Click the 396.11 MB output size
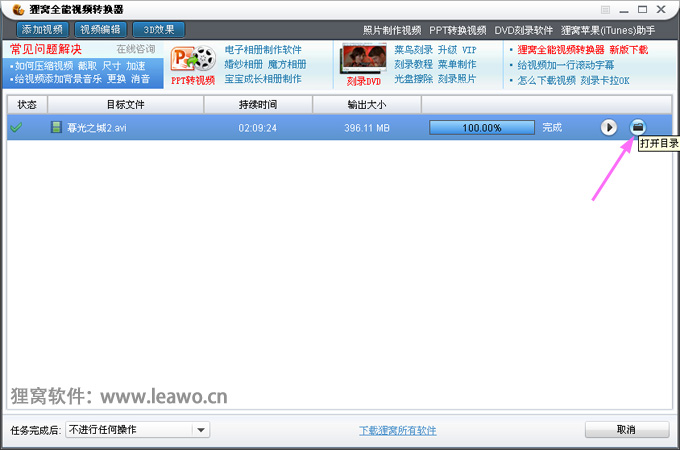This screenshot has width=680, height=450. (x=367, y=128)
